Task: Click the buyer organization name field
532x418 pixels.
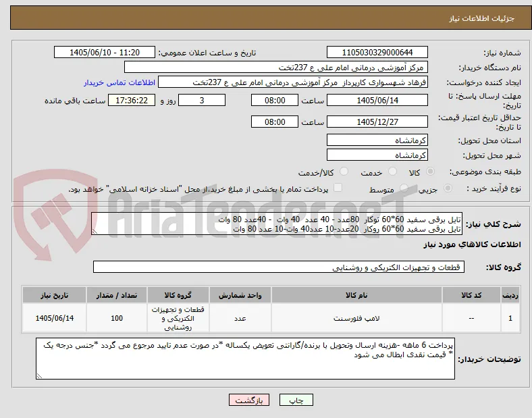Action: [276, 67]
